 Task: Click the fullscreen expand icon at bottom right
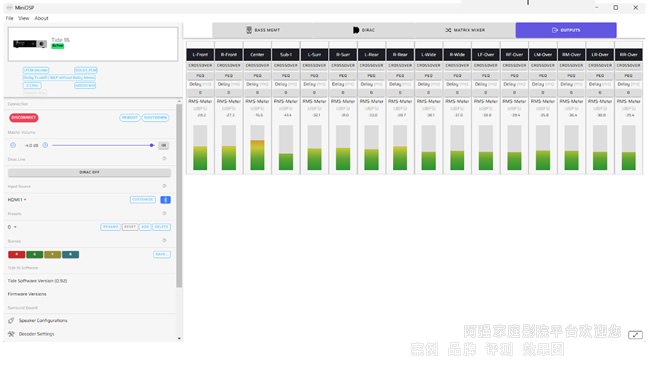[635, 334]
